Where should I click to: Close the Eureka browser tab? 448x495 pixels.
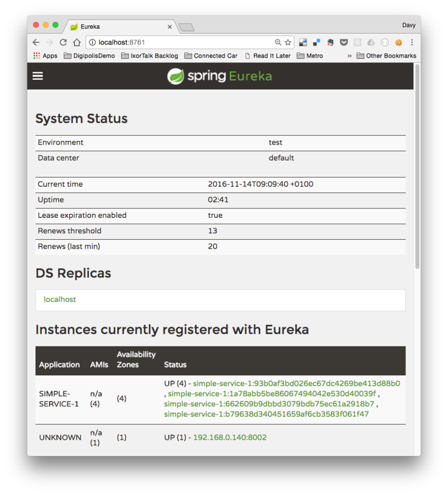pyautogui.click(x=170, y=27)
